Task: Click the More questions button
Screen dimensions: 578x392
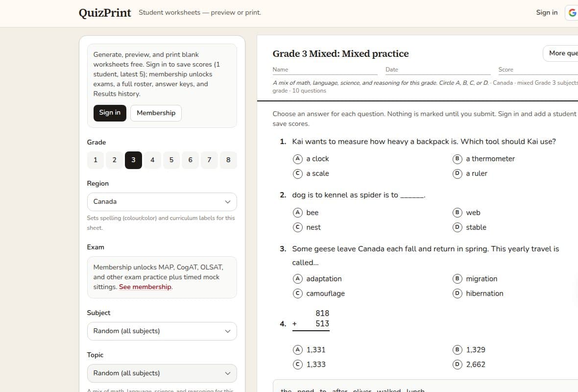Action: (x=560, y=53)
